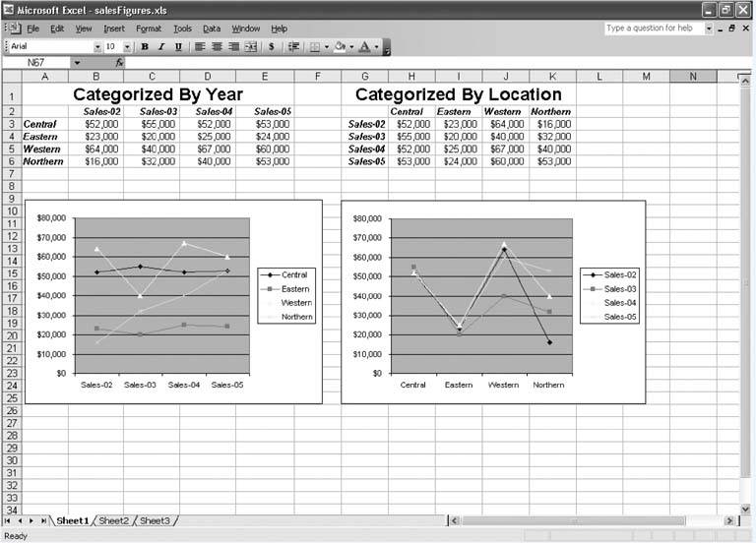Open help question dropdown arrow
This screenshot has height=543, width=756.
coord(709,29)
